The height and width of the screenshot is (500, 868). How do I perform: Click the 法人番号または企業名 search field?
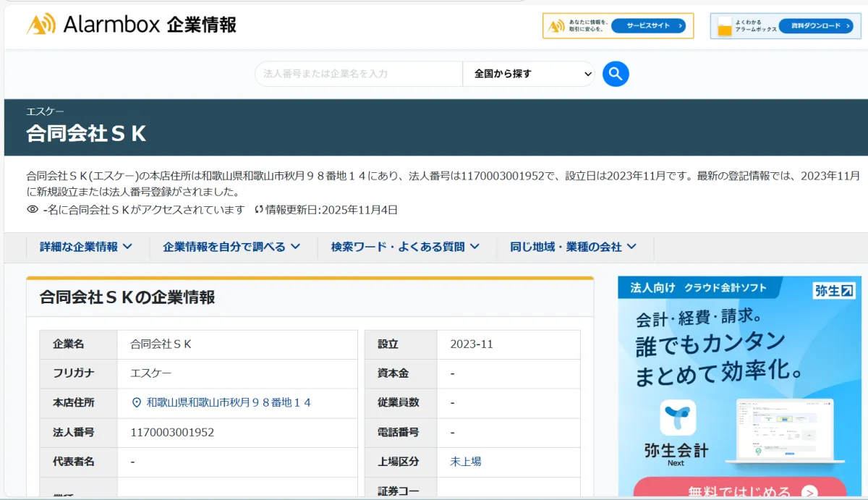click(358, 74)
